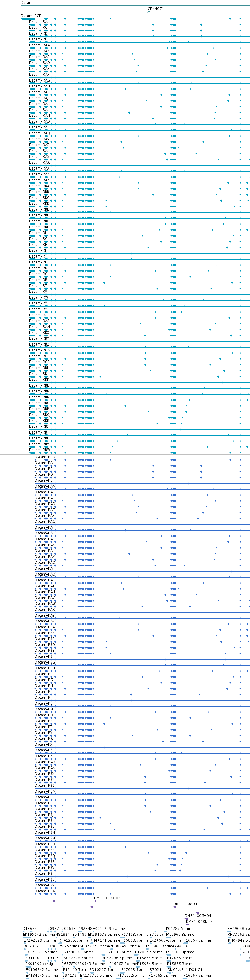The width and height of the screenshot is (250, 980).
Task: Click transcript label Dscam-RAH
Action: [x=40, y=86]
